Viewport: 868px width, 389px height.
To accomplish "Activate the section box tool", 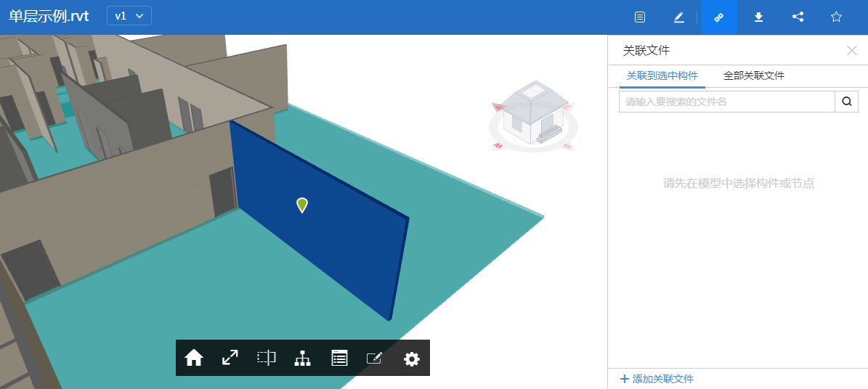I will pyautogui.click(x=267, y=358).
